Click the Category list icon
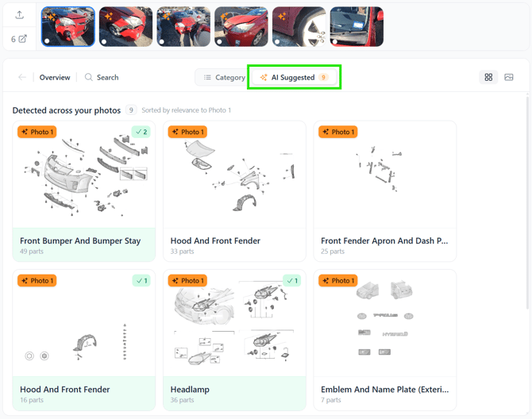The height and width of the screenshot is (419, 532). point(207,77)
